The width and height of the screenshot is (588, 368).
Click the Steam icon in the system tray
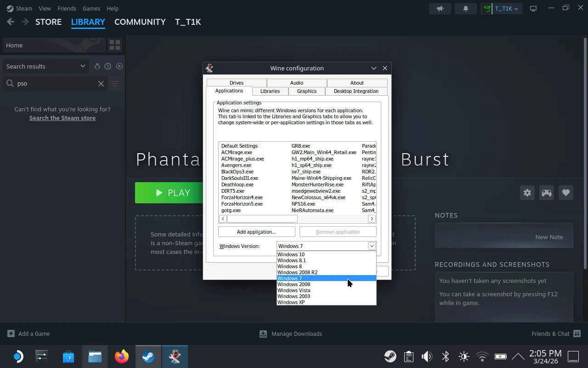point(390,356)
